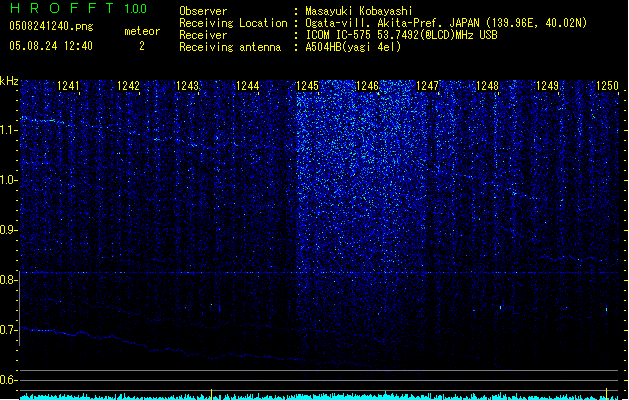Click the 1241 time marker
The height and width of the screenshot is (400, 629).
pos(68,85)
